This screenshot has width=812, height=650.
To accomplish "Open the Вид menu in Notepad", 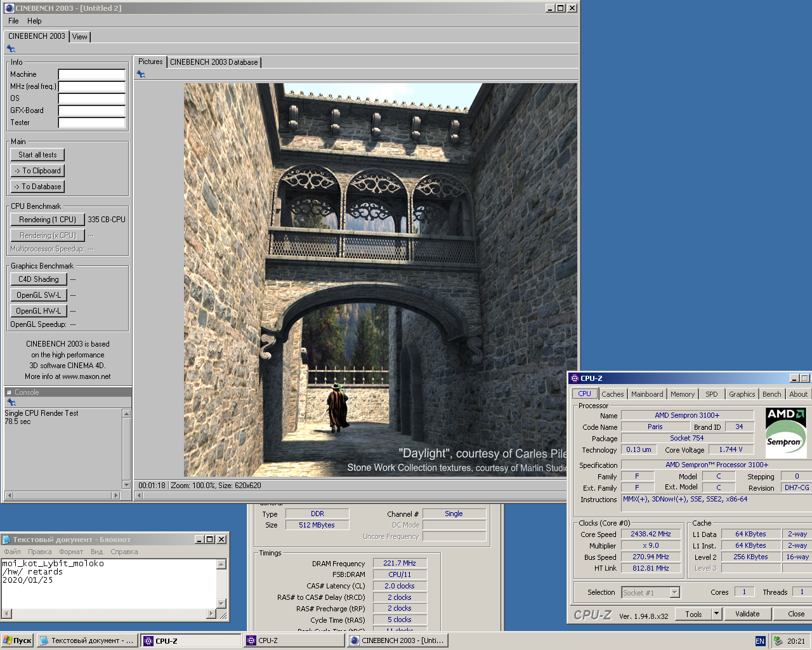I will tap(96, 552).
